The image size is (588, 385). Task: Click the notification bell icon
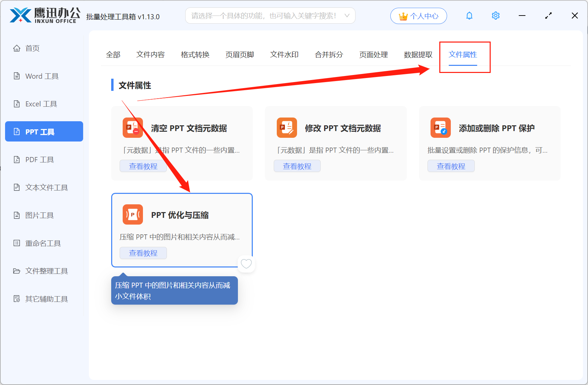tap(469, 16)
